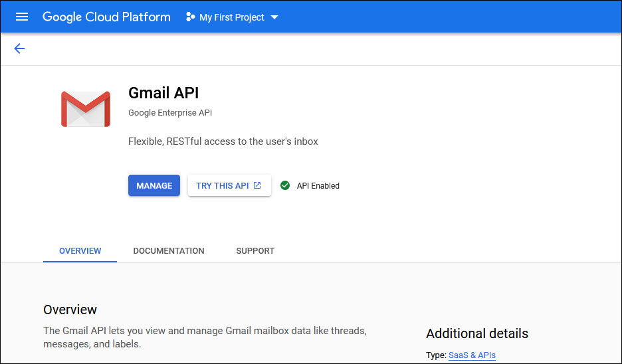622x364 pixels.
Task: Open the My First Project selector
Action: coord(231,17)
